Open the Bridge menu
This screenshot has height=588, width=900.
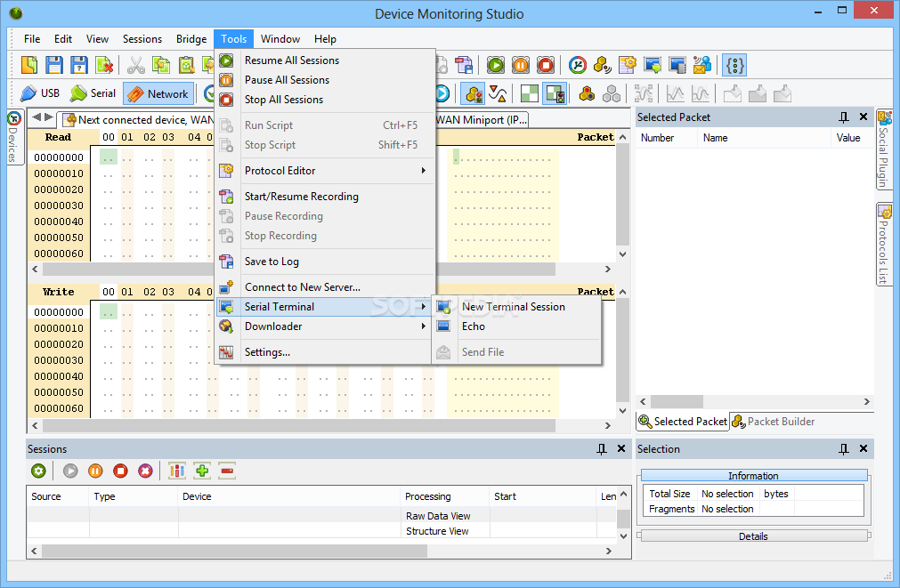click(x=191, y=39)
